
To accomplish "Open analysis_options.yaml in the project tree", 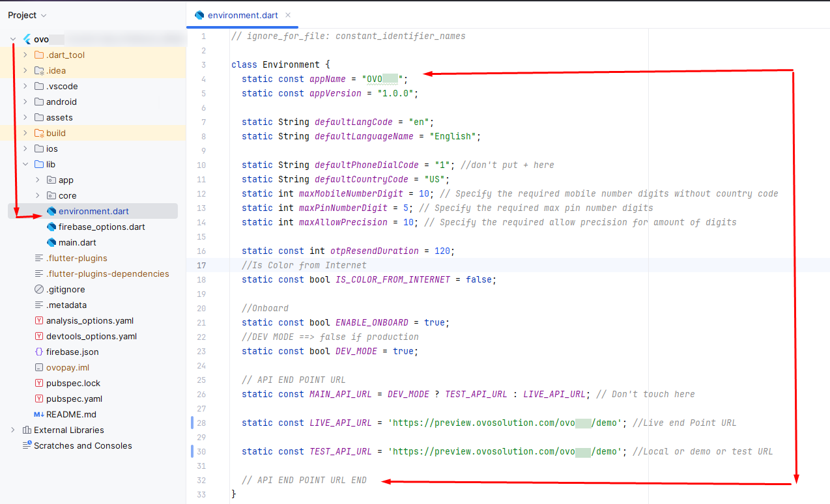I will pos(89,320).
